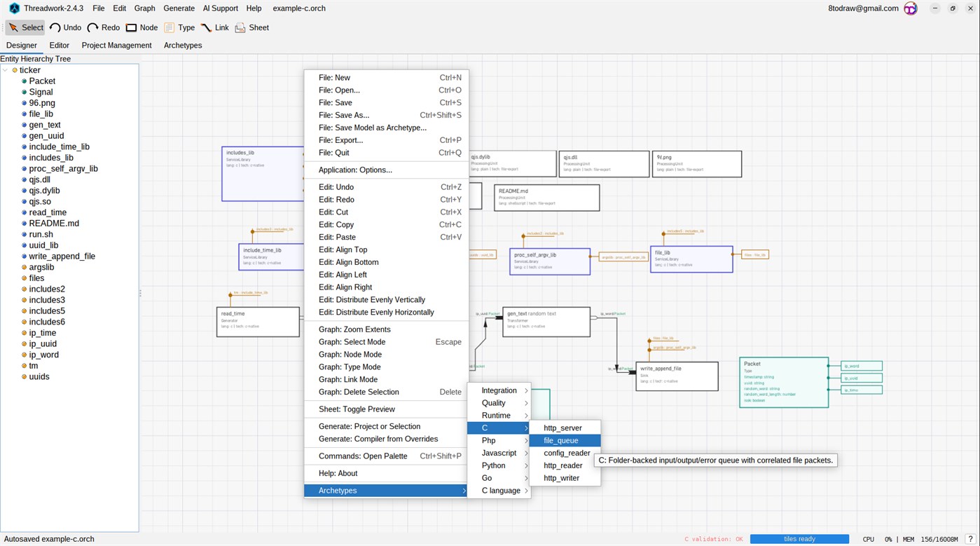Choose File: Save Model as Archetype
The height and width of the screenshot is (546, 980).
click(x=386, y=128)
